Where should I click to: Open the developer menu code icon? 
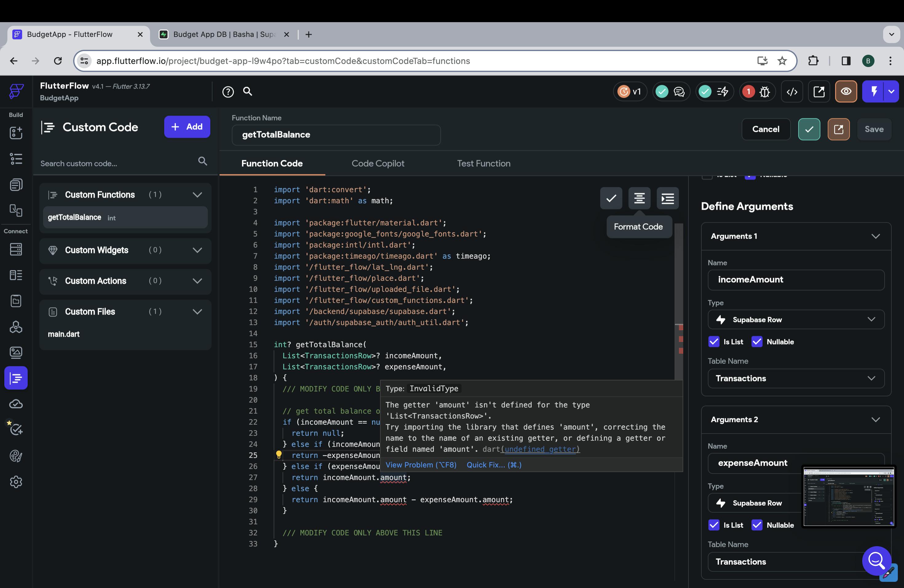(792, 92)
